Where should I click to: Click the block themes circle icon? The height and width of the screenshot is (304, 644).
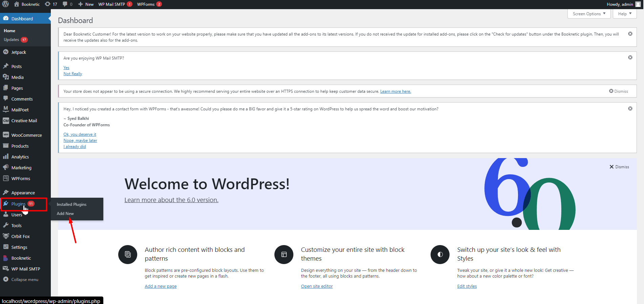coord(284,255)
